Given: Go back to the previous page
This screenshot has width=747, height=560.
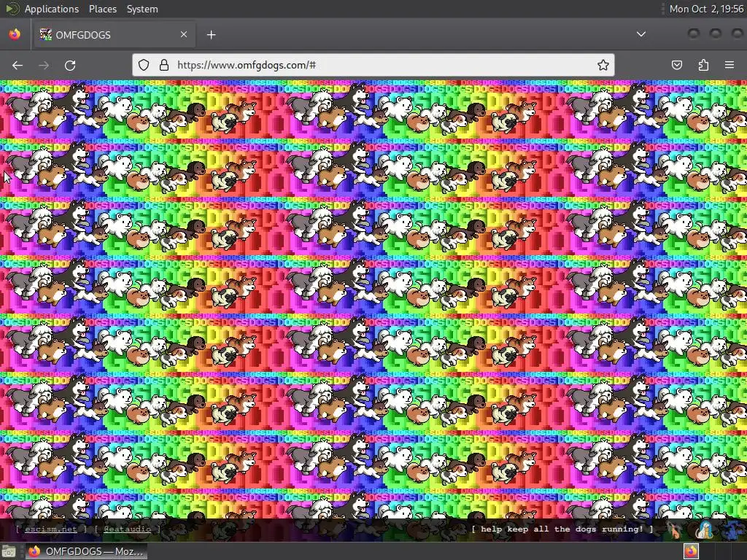Looking at the screenshot, I should tap(18, 65).
